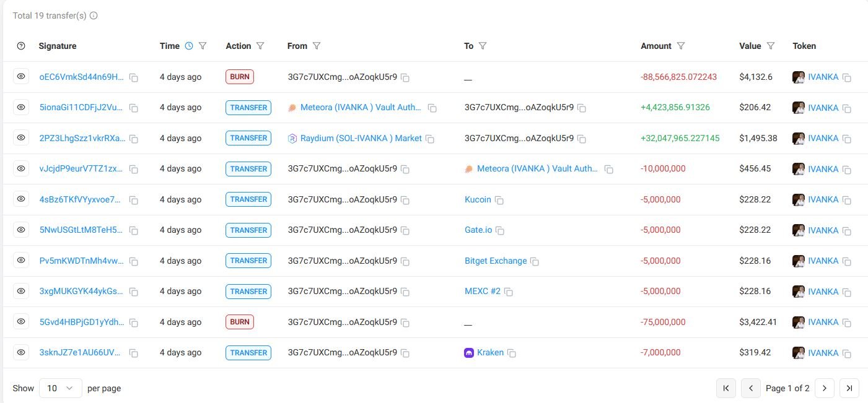Toggle eye icon for the Kraken transfer row
This screenshot has height=403, width=868.
21,352
